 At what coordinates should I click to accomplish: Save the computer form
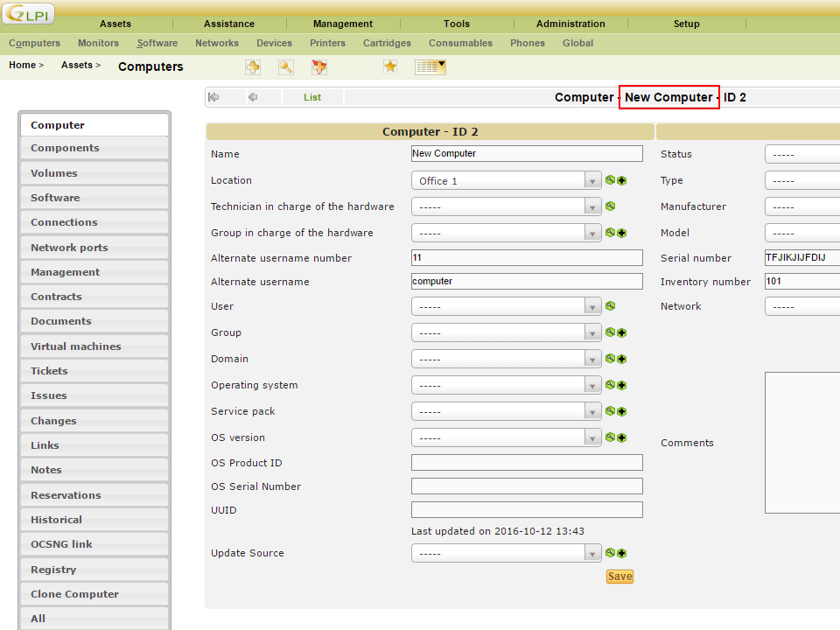619,577
